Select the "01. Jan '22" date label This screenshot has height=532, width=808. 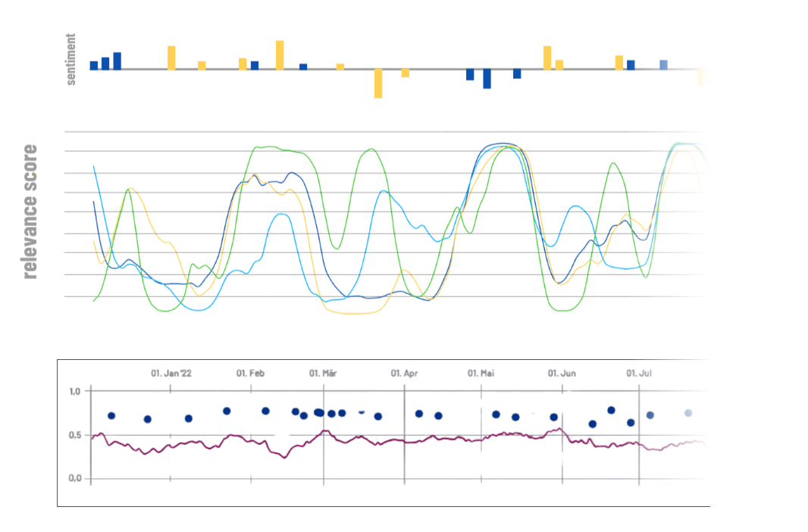(171, 373)
